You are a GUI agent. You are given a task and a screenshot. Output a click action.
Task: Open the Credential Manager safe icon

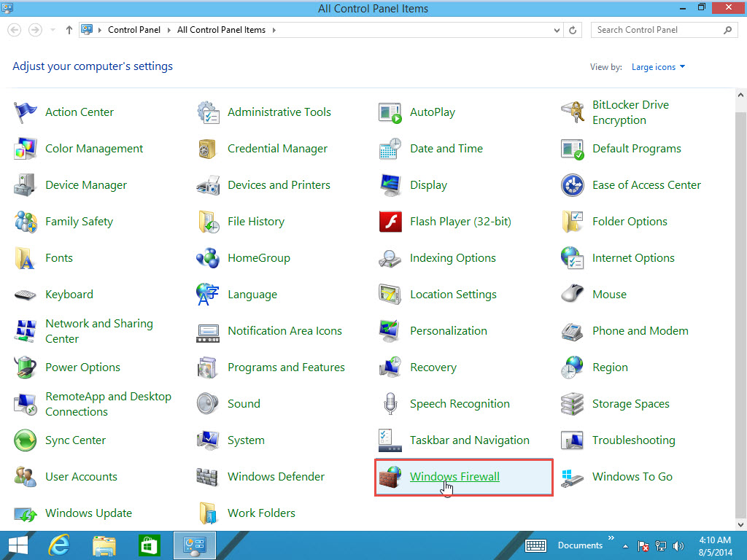[x=208, y=149]
